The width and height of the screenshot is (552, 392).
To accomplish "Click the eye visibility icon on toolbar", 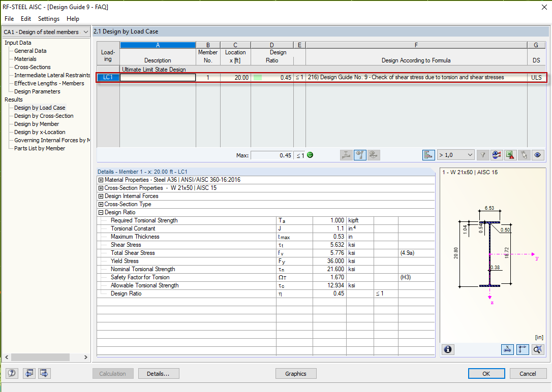I will pyautogui.click(x=538, y=155).
